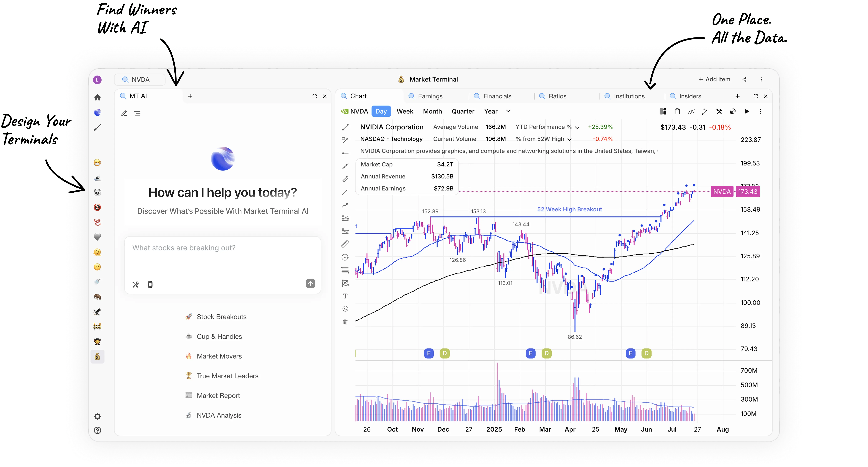The height and width of the screenshot is (467, 868).
Task: Expand the chart panel to fullscreen
Action: coord(756,96)
